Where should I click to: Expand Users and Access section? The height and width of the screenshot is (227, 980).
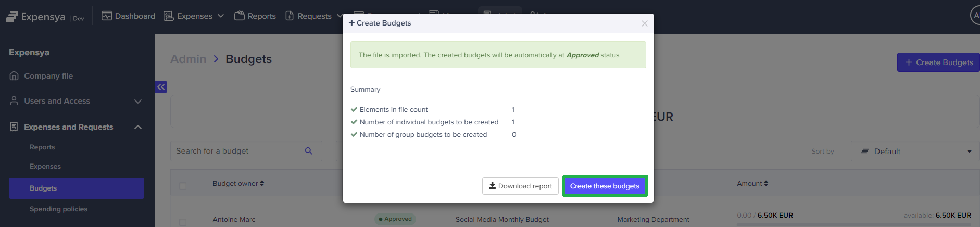click(137, 101)
